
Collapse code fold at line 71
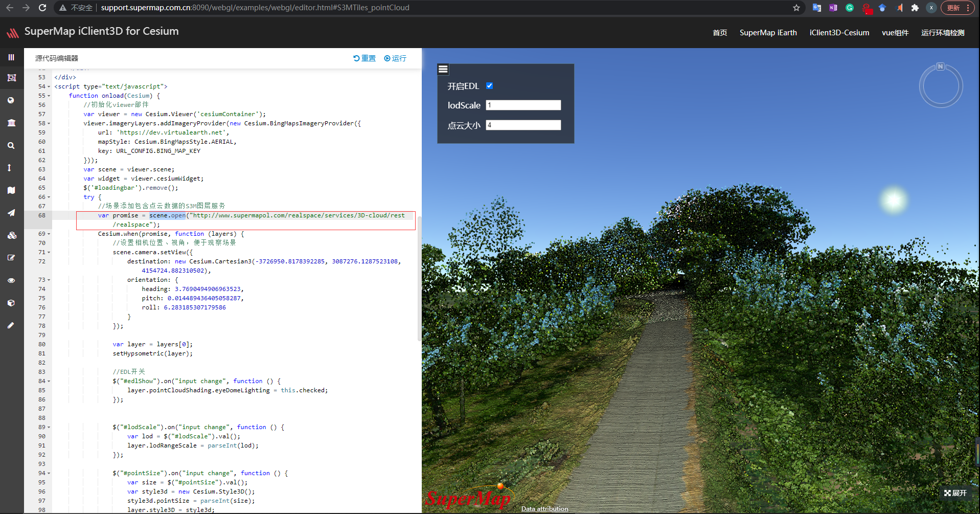pos(49,253)
